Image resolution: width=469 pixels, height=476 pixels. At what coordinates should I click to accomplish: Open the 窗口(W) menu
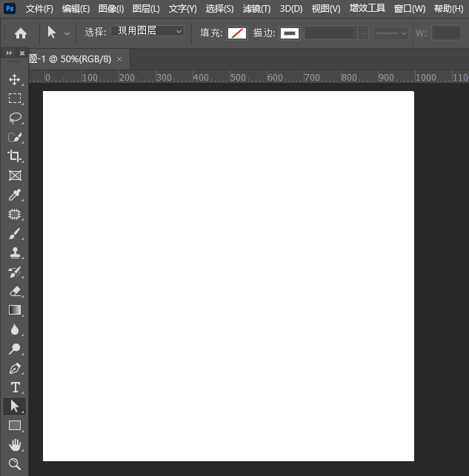pyautogui.click(x=410, y=8)
